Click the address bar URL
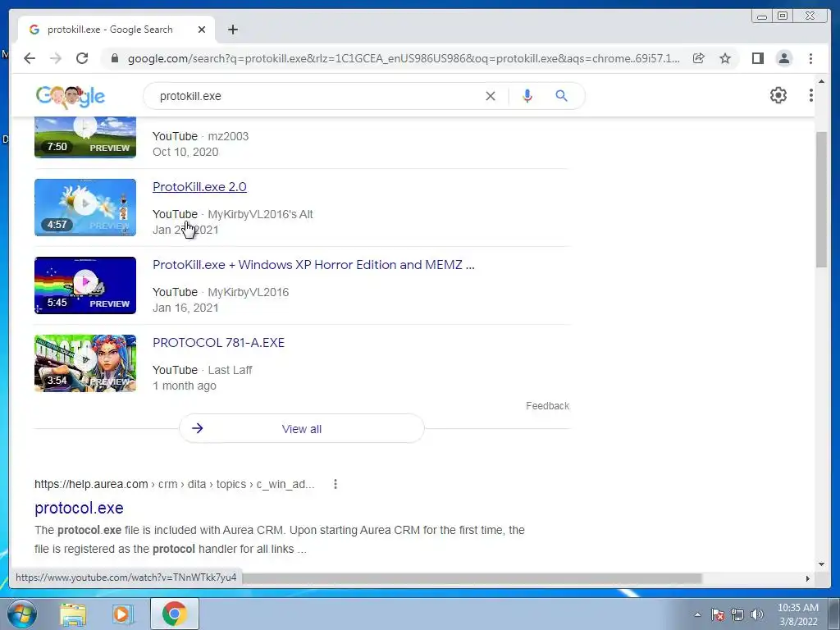 pos(403,58)
